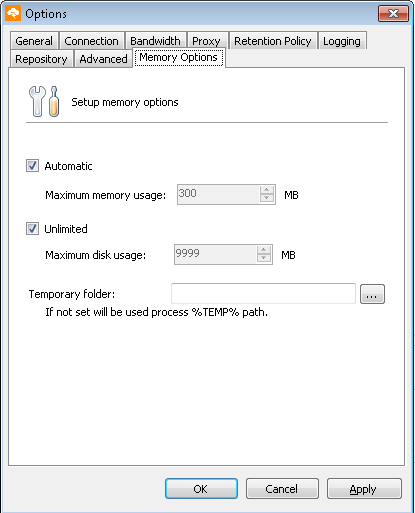Uncheck the Unlimited checkbox
Screen dimensions: 415x513
coord(32,229)
